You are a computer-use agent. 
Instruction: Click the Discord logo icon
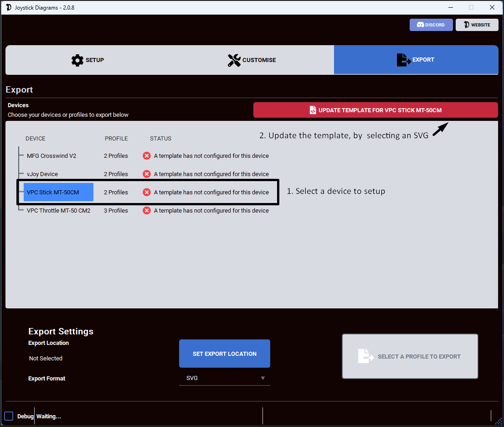click(x=420, y=25)
